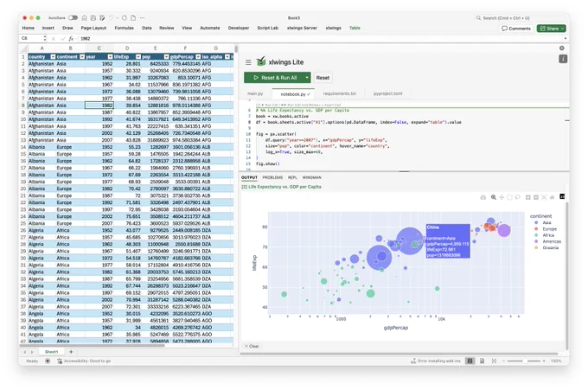The image size is (588, 390).
Task: Click the cancel X in formula bar
Action: coord(54,38)
